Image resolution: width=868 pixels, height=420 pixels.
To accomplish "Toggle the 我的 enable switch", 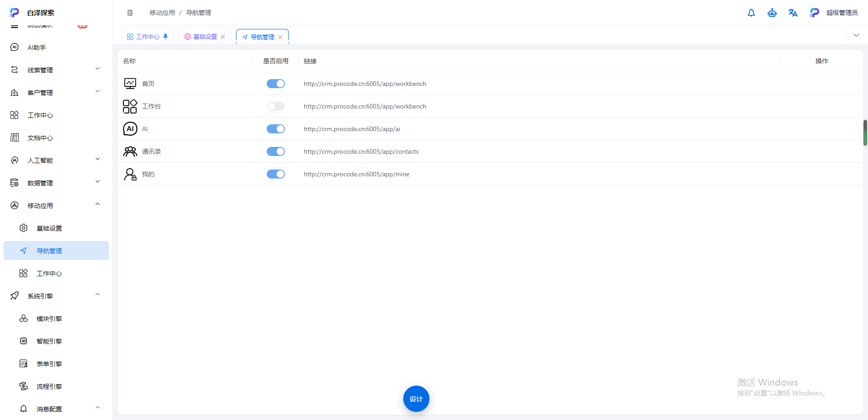I will (276, 174).
